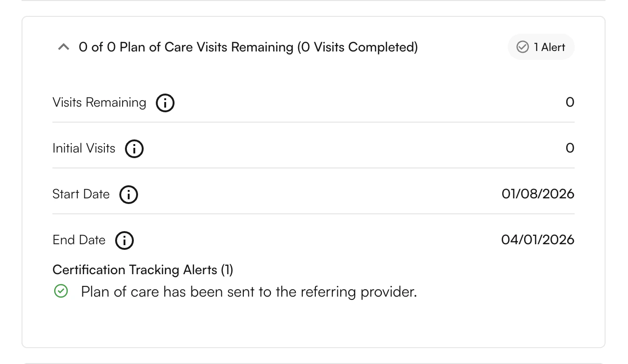Click the 1 Alert status pill to toggle
This screenshot has height=364, width=628.
click(x=541, y=47)
